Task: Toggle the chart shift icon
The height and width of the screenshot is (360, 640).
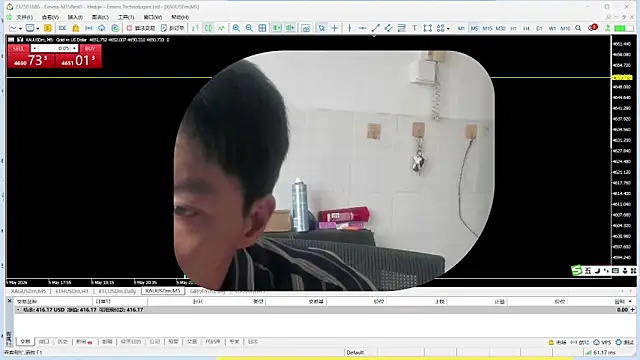Action: pos(290,28)
